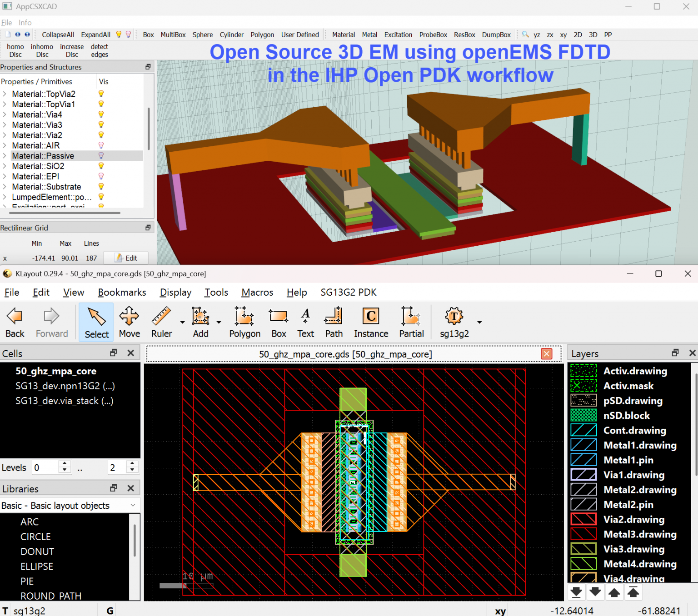The height and width of the screenshot is (616, 698).
Task: Toggle visibility of Material::AIR
Action: click(x=100, y=145)
